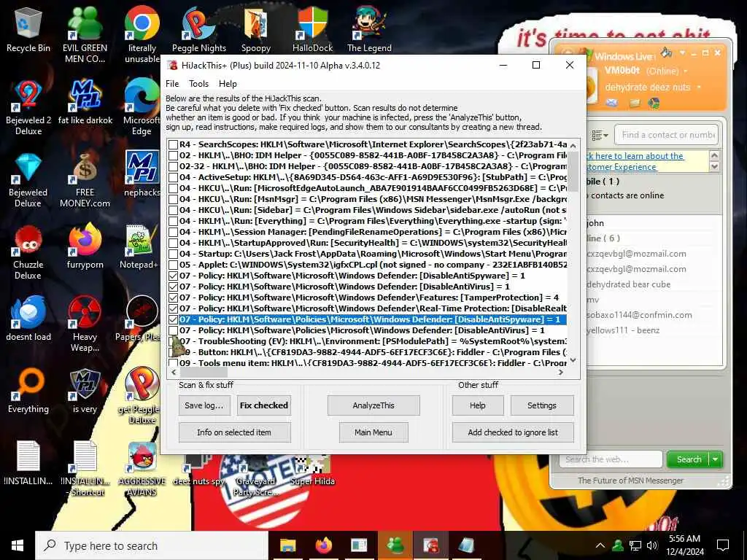Screen dimensions: 747x560
Task: Open the Customer Experience link in Messenger
Action: pos(622,167)
